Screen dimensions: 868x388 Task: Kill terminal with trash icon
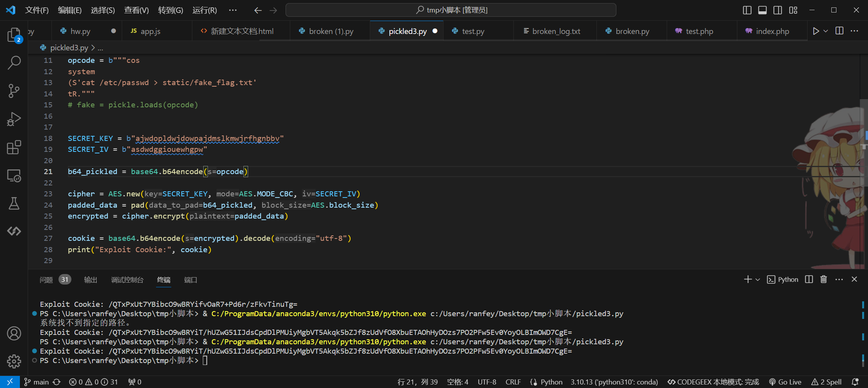pyautogui.click(x=824, y=279)
